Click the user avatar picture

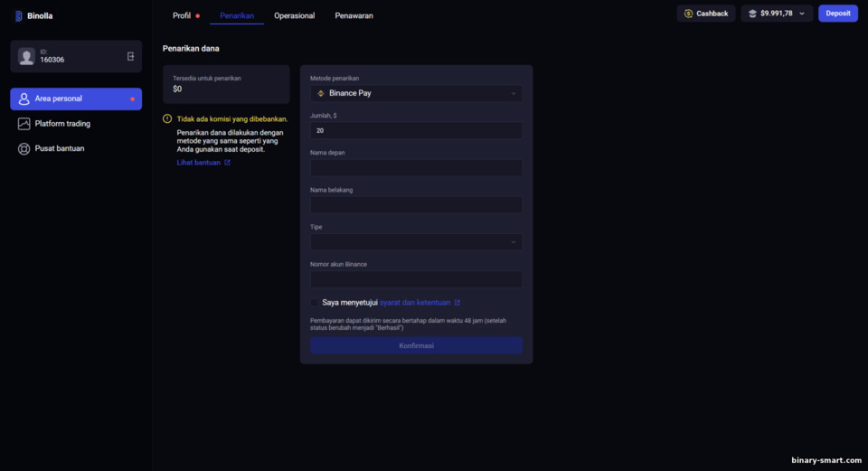(26, 56)
